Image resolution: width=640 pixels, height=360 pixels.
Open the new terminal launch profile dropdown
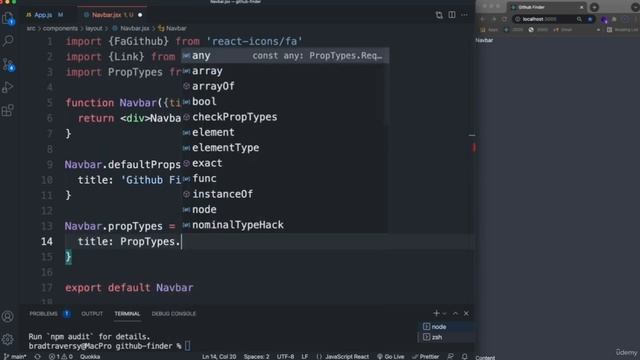pyautogui.click(x=445, y=313)
